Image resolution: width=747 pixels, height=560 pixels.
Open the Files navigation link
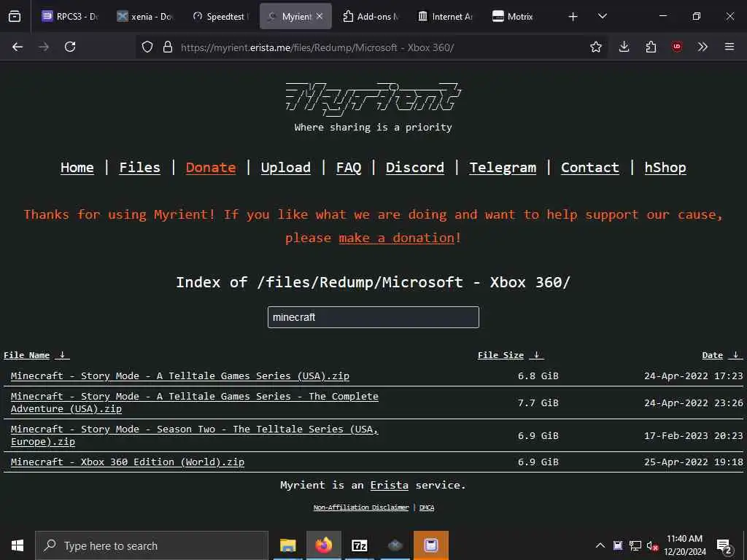tap(139, 168)
